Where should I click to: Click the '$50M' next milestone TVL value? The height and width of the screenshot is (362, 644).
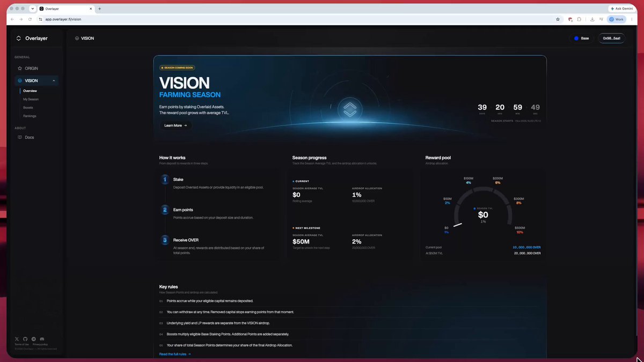tap(300, 241)
